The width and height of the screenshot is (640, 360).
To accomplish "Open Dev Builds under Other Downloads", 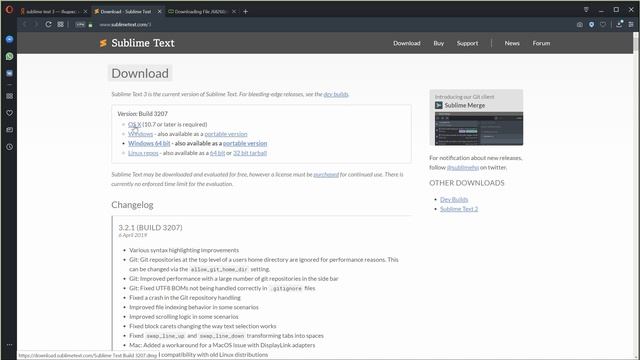I will click(454, 200).
